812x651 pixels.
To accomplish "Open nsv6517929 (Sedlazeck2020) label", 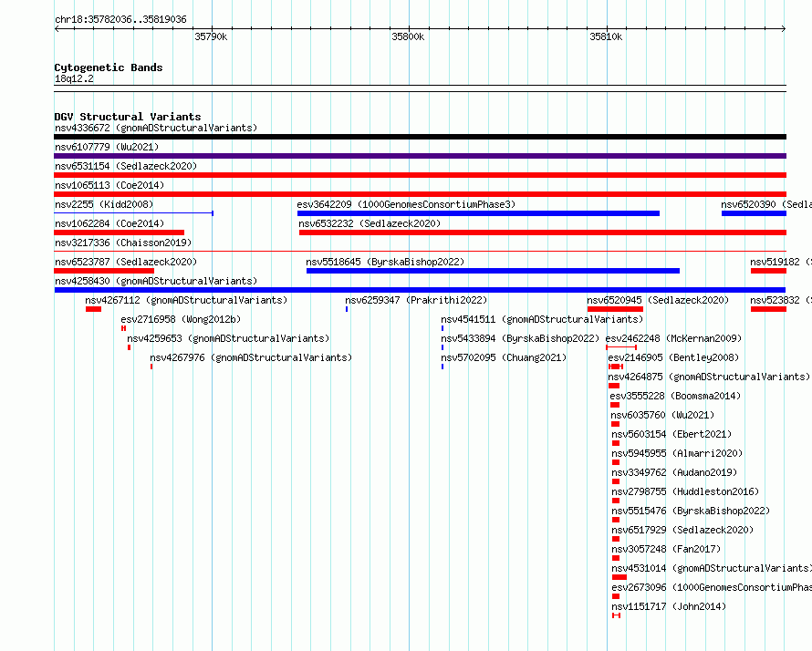I will (x=682, y=530).
